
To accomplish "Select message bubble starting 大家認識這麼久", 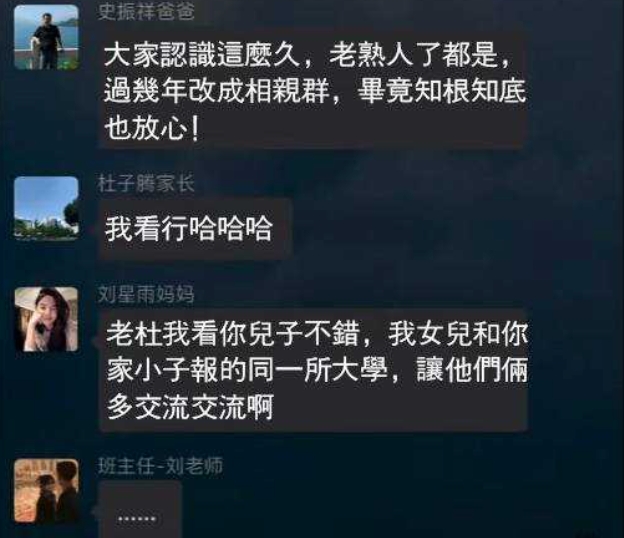I will point(314,90).
